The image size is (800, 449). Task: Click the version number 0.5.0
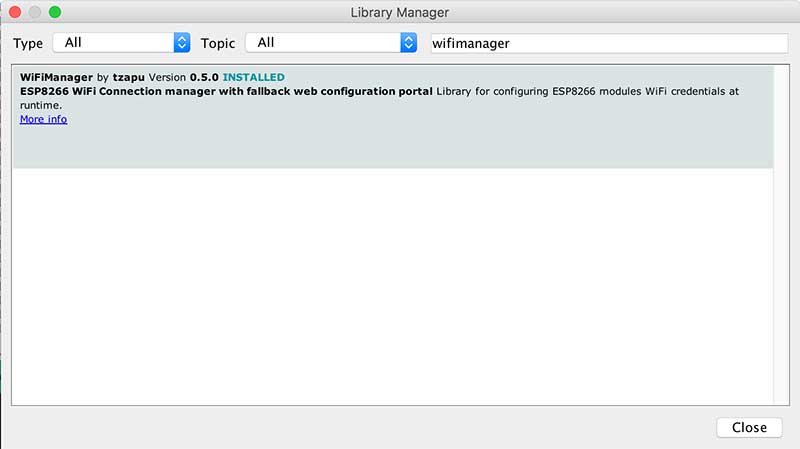point(204,77)
